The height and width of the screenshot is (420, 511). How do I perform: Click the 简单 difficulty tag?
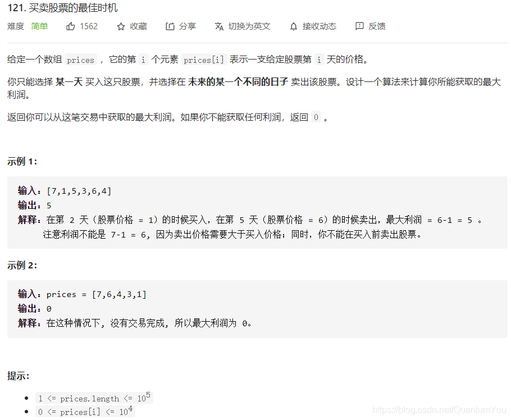point(39,26)
